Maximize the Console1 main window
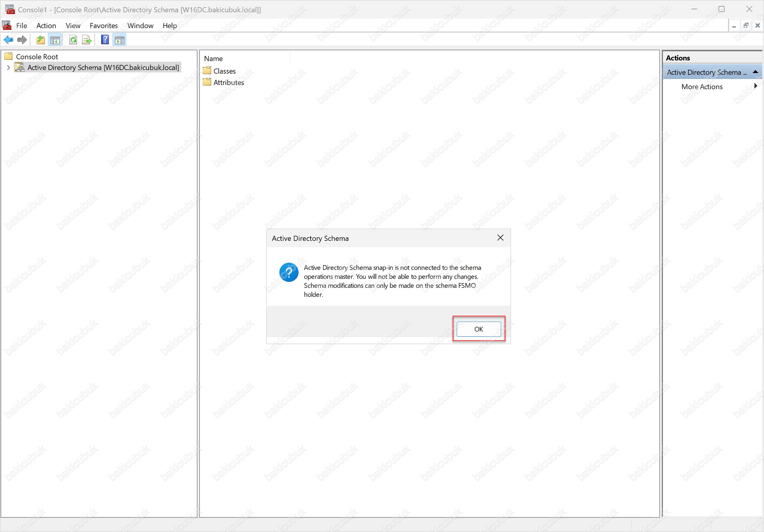Viewport: 764px width, 532px height. click(x=722, y=9)
